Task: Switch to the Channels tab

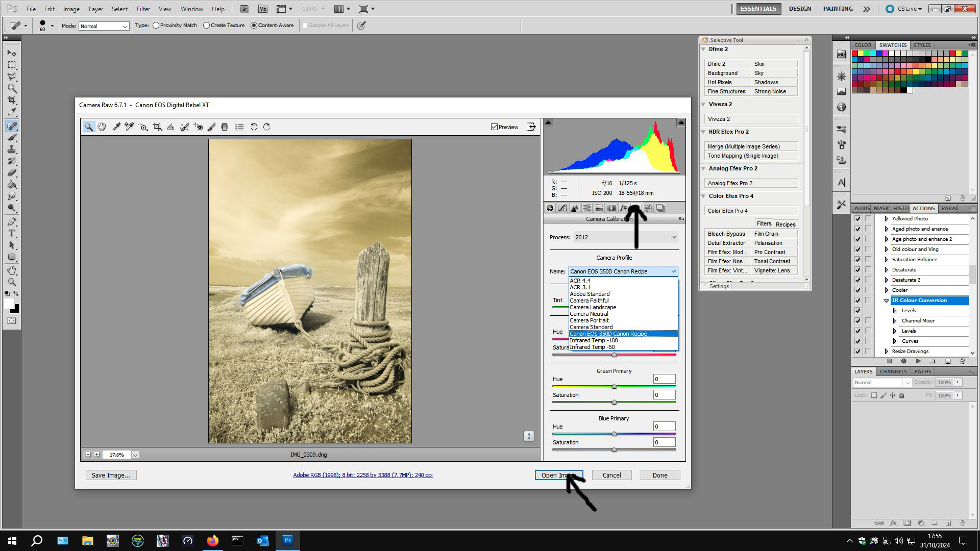Action: tap(893, 371)
